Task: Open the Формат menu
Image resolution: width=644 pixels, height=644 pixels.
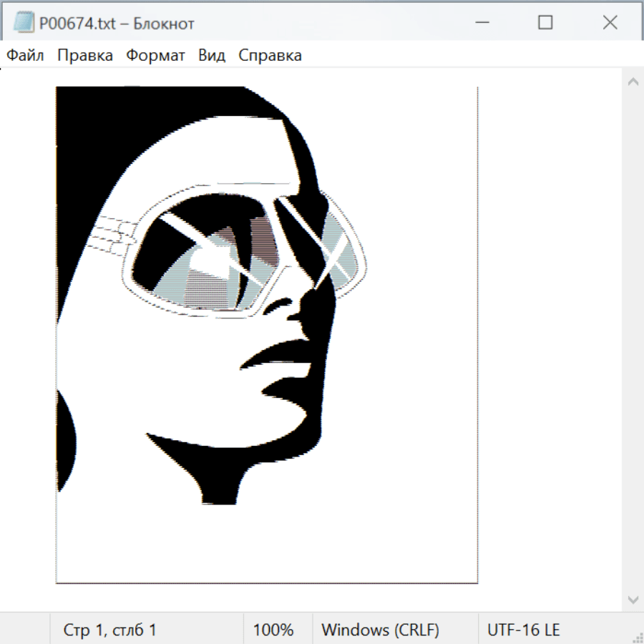Action: (155, 56)
